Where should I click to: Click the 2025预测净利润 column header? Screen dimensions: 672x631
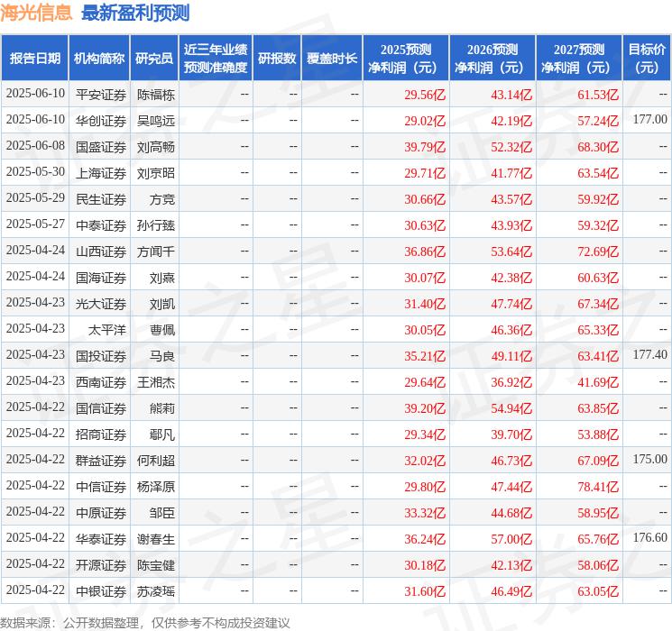coord(406,58)
